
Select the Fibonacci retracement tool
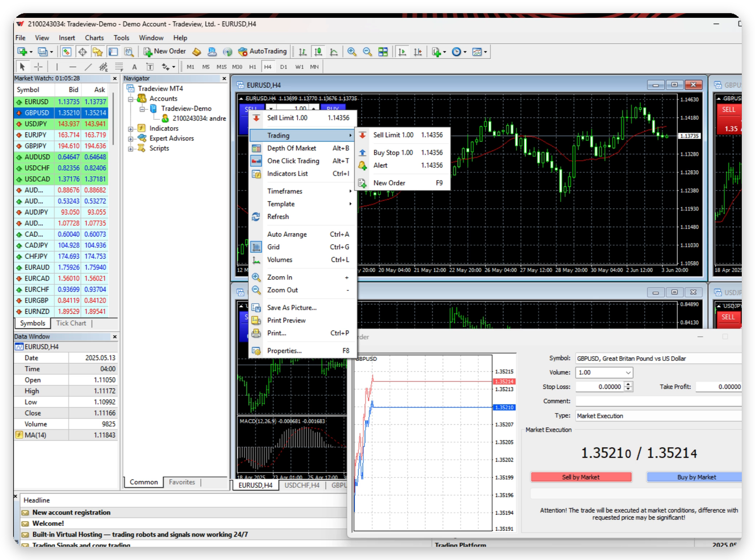point(119,67)
